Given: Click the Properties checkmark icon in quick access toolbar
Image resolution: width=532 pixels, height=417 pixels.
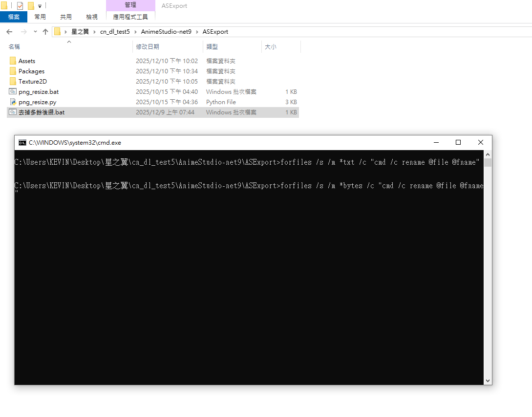Looking at the screenshot, I should (20, 6).
